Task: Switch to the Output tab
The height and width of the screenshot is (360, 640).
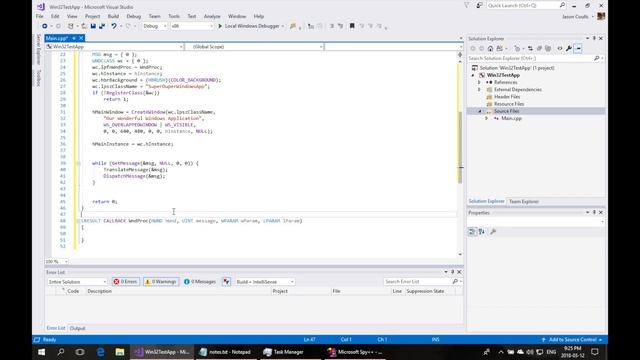Action: point(77,328)
